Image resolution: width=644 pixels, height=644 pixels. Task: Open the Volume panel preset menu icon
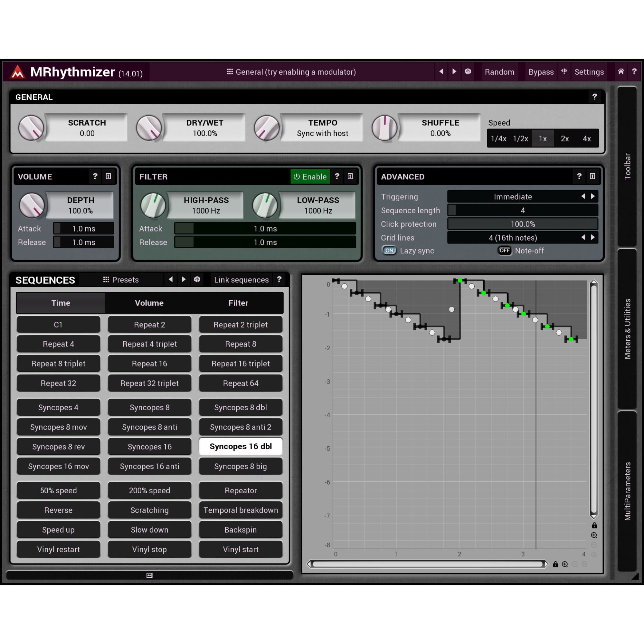108,176
